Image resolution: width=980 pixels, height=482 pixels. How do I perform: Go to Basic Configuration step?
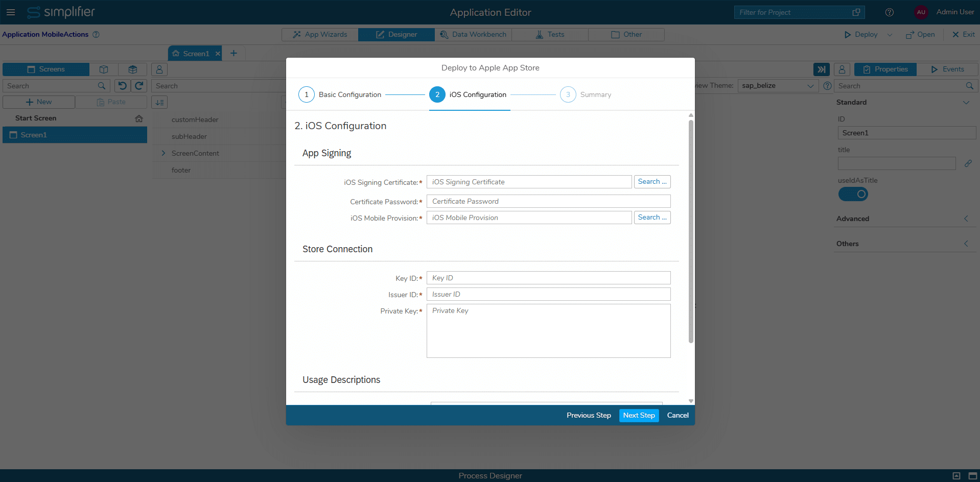(340, 94)
